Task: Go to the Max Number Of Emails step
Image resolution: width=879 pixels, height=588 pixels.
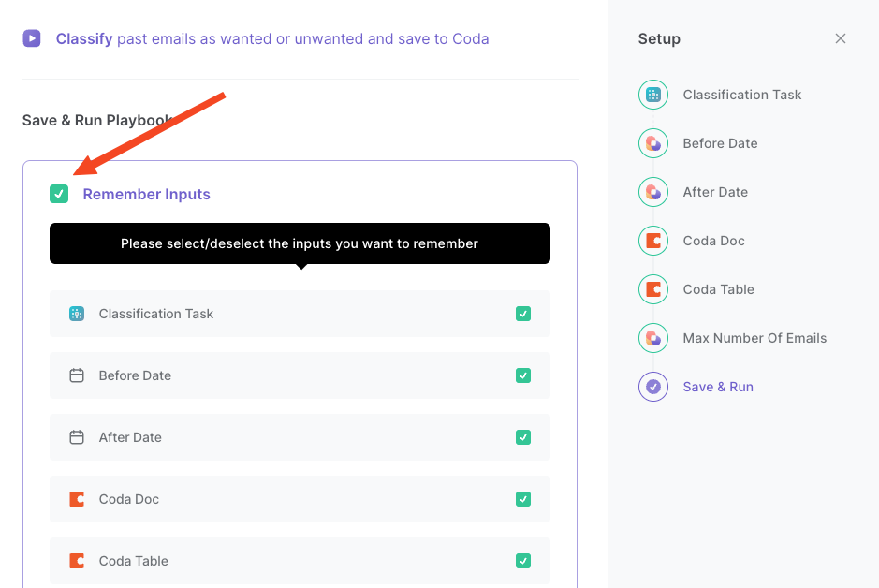Action: coord(754,338)
